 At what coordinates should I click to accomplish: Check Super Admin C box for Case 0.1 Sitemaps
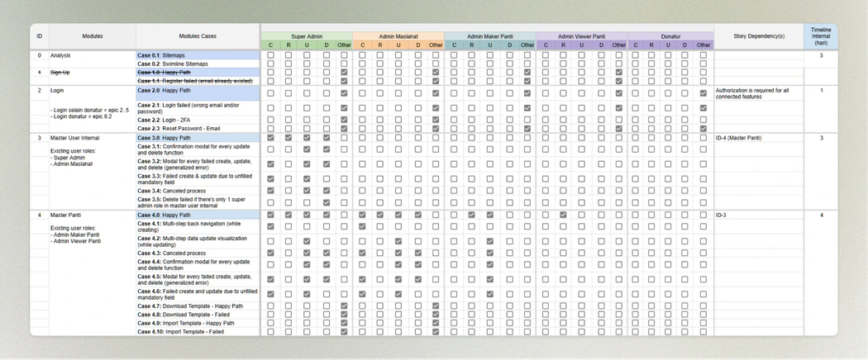click(270, 55)
